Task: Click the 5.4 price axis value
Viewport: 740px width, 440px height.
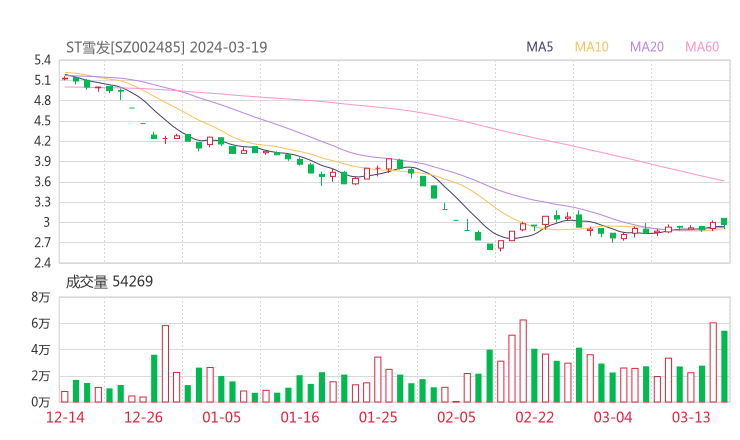Action: tap(42, 60)
